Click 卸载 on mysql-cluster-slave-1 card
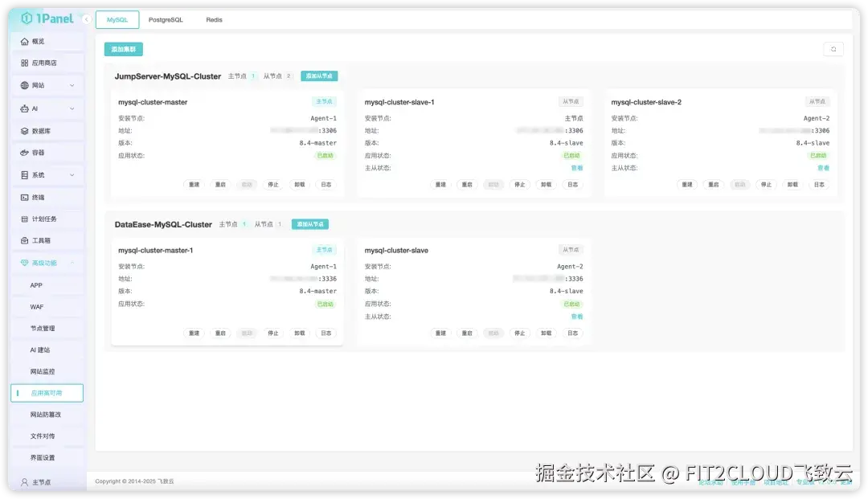 click(547, 185)
